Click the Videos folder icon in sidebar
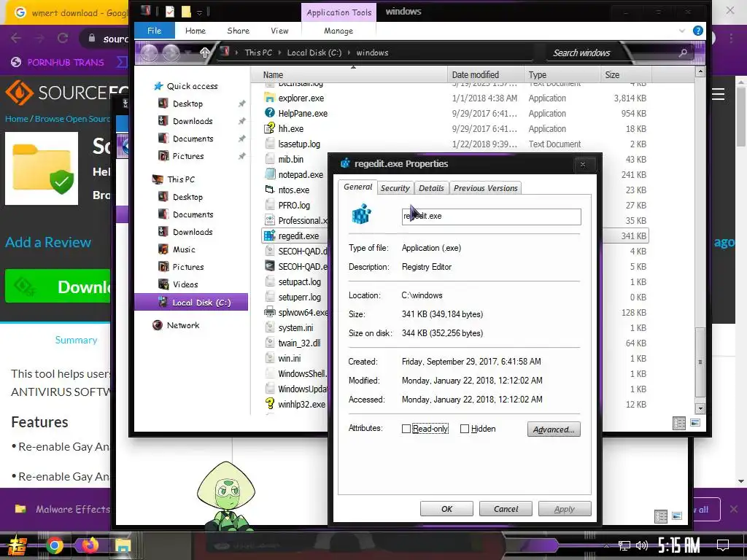 tap(163, 284)
